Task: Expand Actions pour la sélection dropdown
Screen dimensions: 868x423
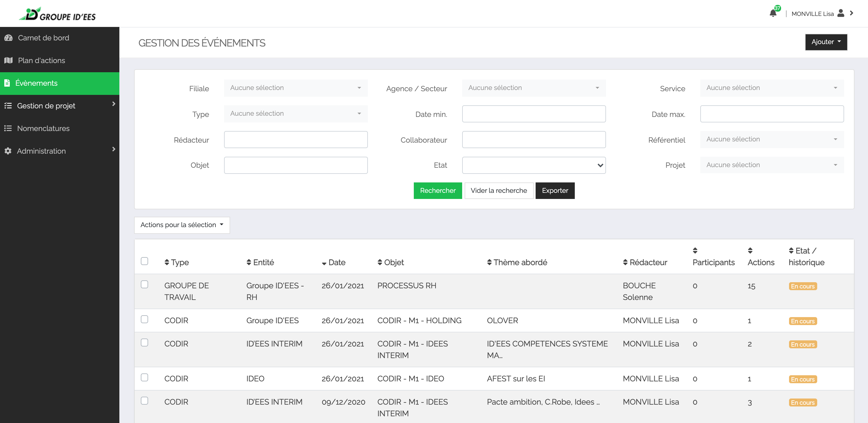Action: coord(181,225)
